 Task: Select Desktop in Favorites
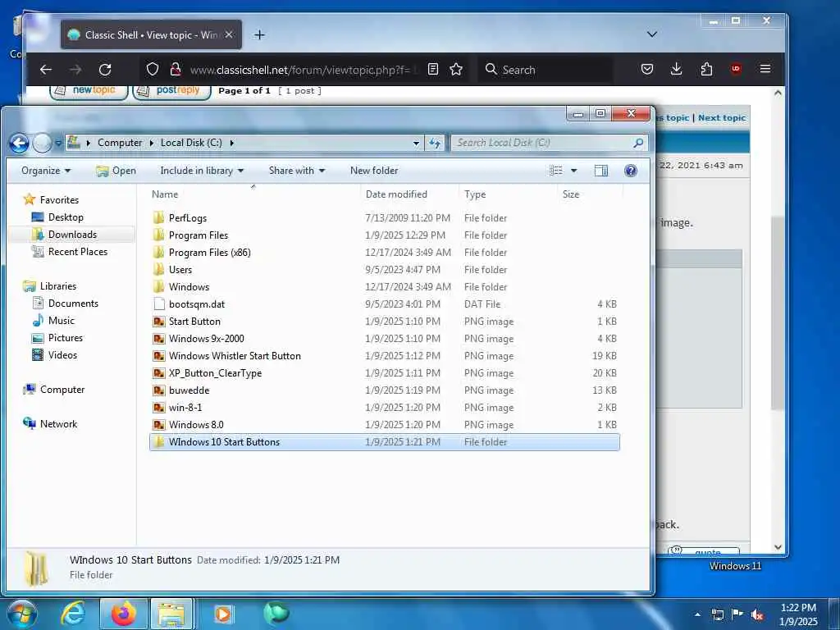[x=66, y=217]
